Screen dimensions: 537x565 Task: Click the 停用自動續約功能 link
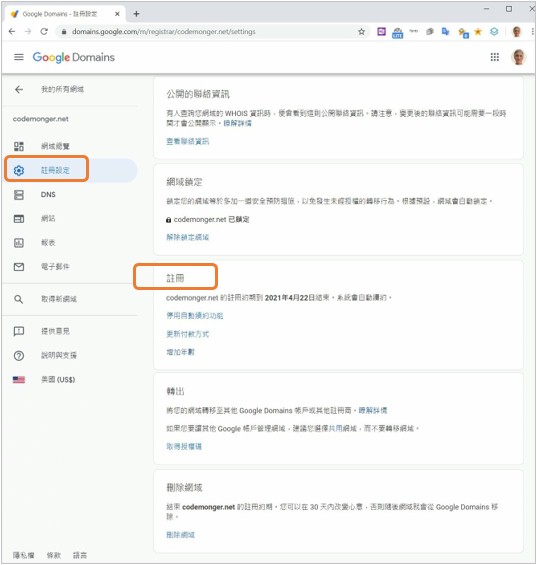(195, 316)
